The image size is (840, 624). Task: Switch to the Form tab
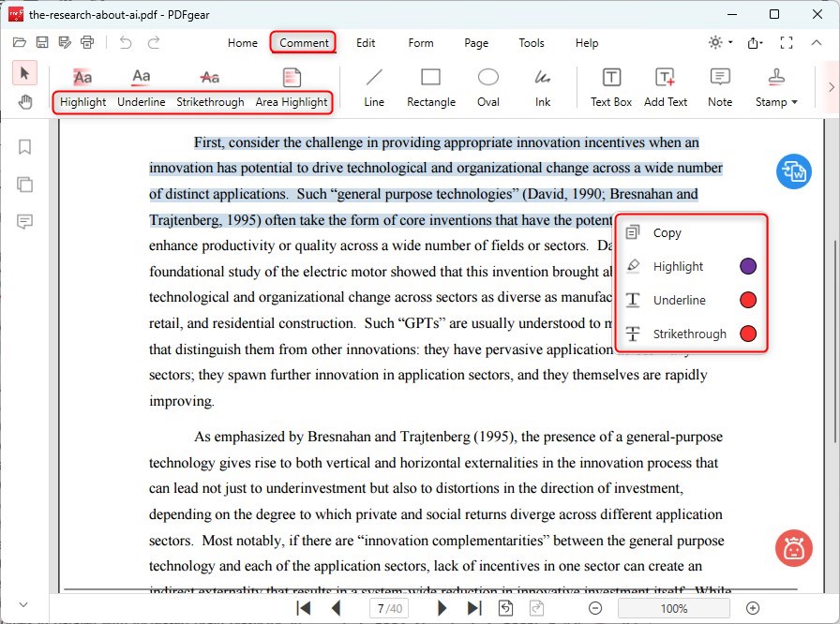coord(420,43)
